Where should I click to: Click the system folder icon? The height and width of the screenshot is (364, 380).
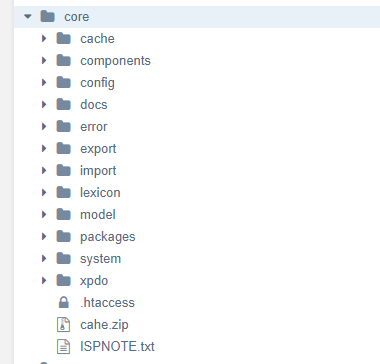point(63,258)
